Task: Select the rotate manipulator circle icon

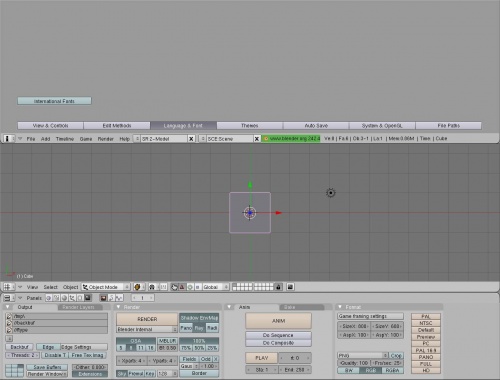Action: coord(190,287)
